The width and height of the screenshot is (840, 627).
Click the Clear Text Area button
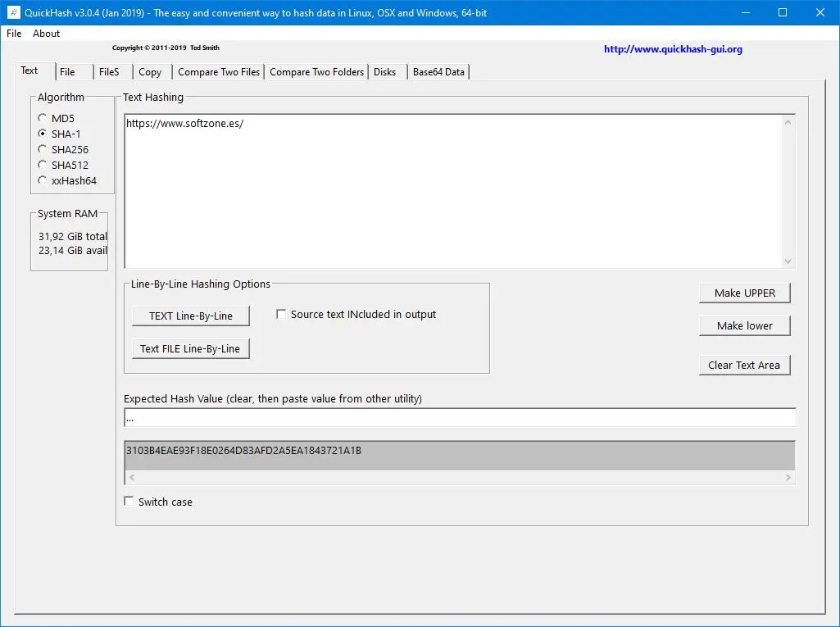coord(745,365)
